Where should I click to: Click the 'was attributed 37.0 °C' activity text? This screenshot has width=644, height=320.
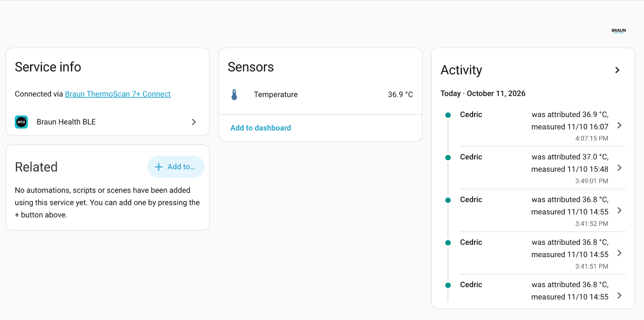(x=570, y=157)
